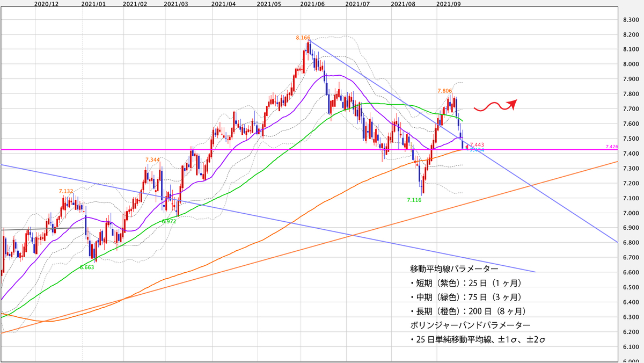Select the 7.900 price axis label
The width and height of the screenshot is (644, 363).
(x=630, y=79)
